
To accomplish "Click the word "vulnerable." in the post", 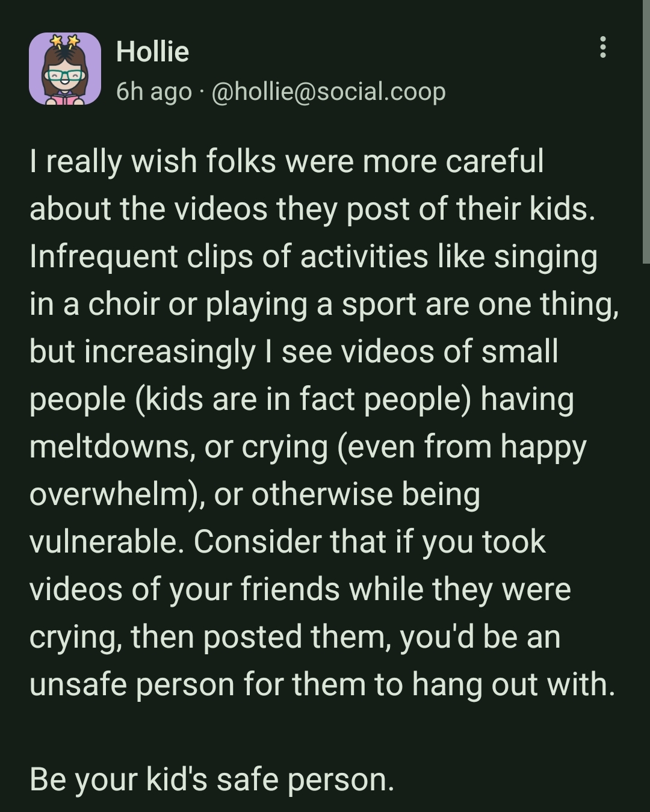I will point(107,541).
